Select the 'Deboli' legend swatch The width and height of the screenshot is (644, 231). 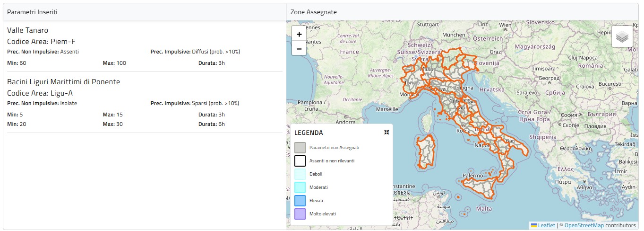coord(300,174)
